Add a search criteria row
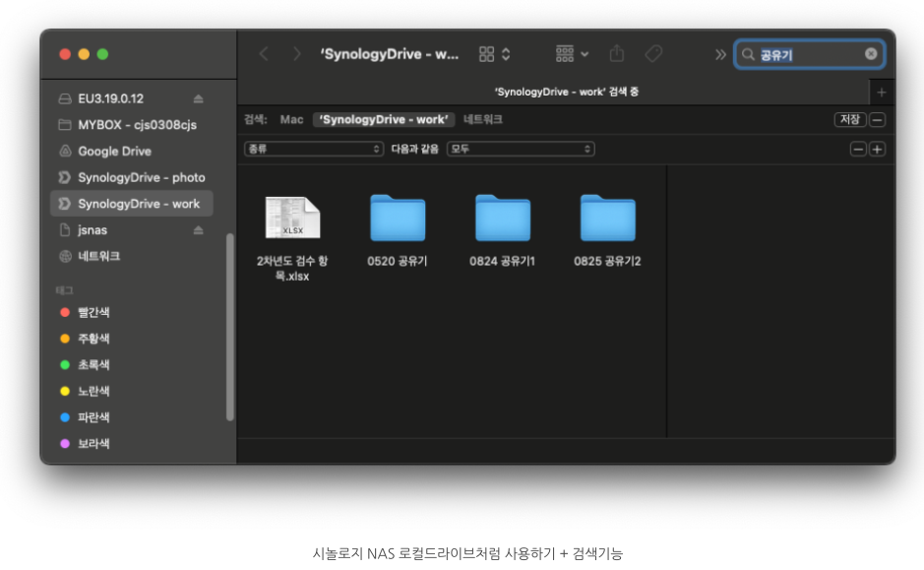The height and width of the screenshot is (570, 924). (877, 149)
